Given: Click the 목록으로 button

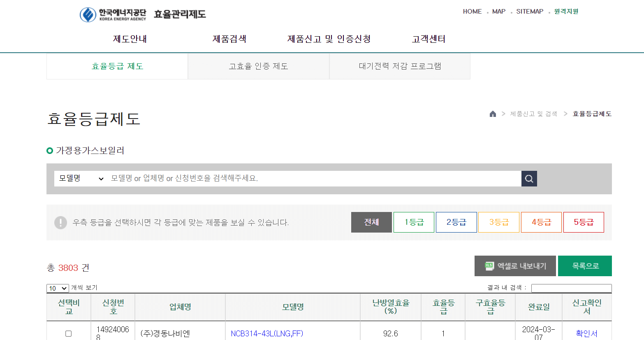Looking at the screenshot, I should pyautogui.click(x=585, y=265).
